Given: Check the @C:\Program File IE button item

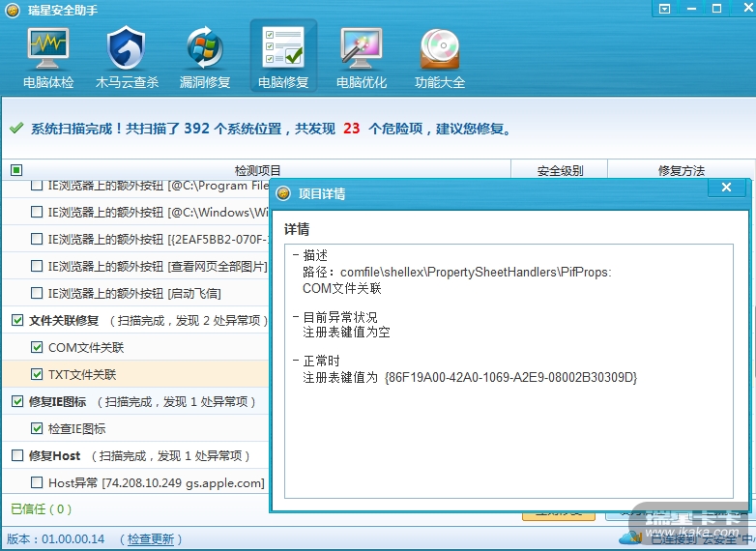Looking at the screenshot, I should pyautogui.click(x=36, y=185).
